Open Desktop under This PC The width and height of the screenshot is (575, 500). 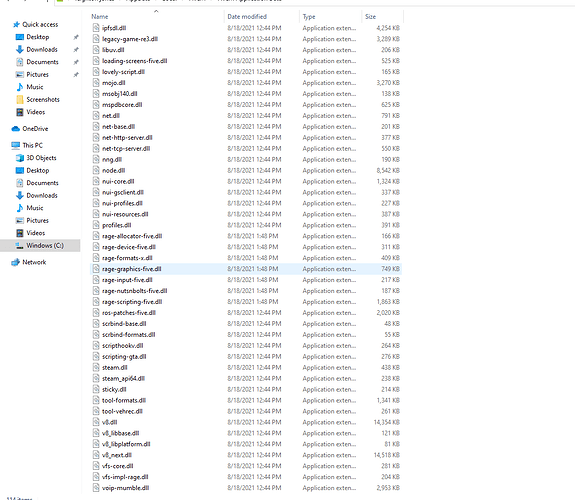37,170
